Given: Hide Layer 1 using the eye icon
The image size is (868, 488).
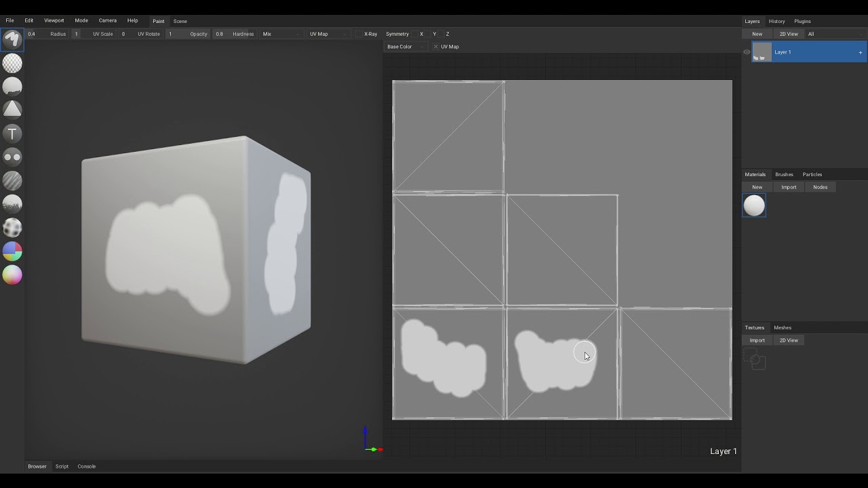Looking at the screenshot, I should point(747,52).
